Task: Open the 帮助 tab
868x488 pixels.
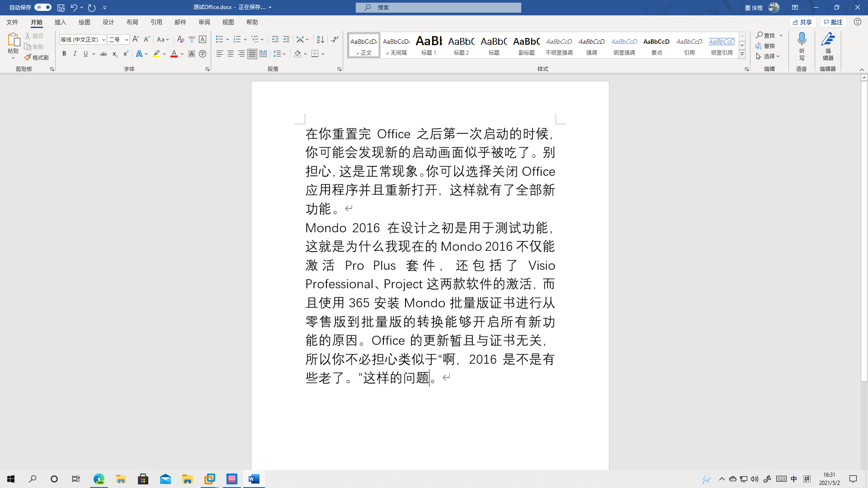Action: pyautogui.click(x=252, y=22)
